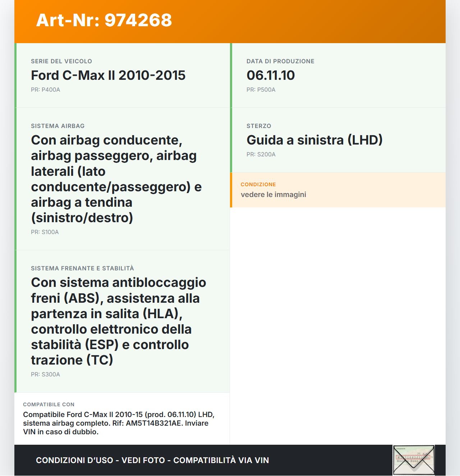460x476 pixels.
Task: Click the production date 06.11.10
Action: click(271, 75)
